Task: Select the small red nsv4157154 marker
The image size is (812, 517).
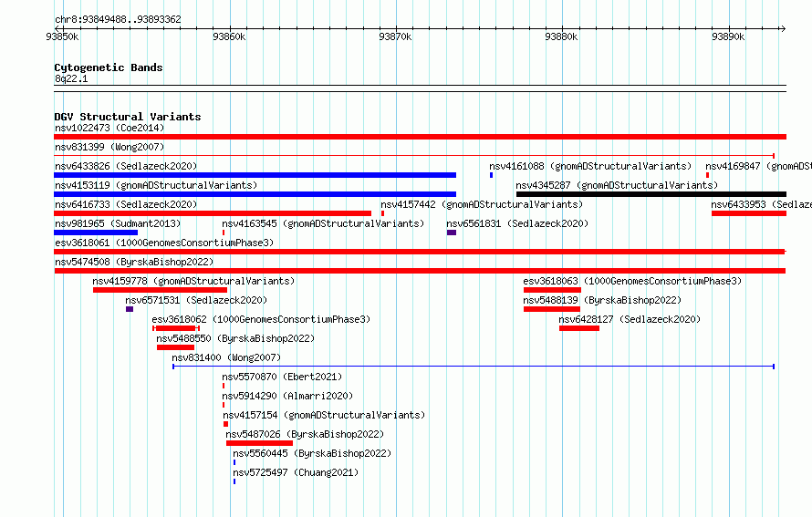Action: pos(225,424)
